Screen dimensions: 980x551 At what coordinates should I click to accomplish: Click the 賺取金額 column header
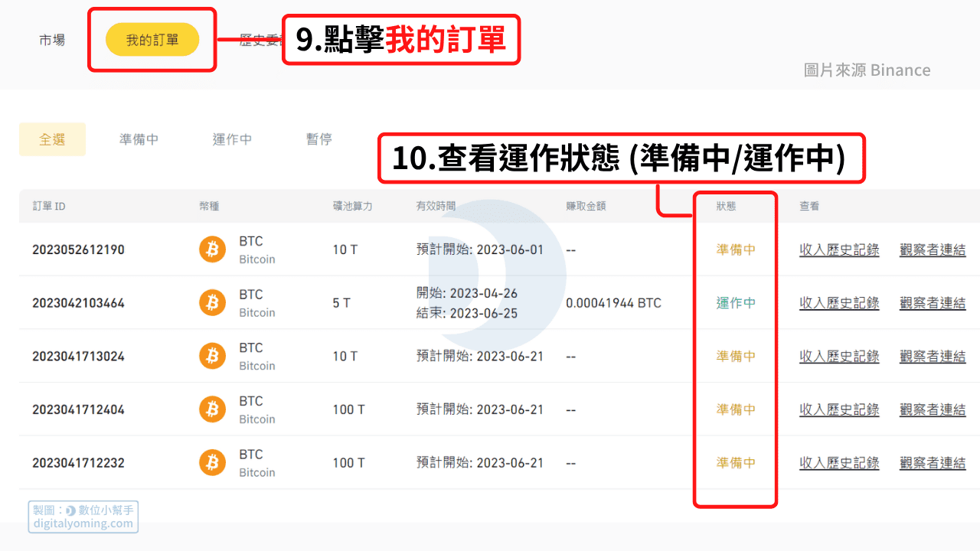coord(586,207)
